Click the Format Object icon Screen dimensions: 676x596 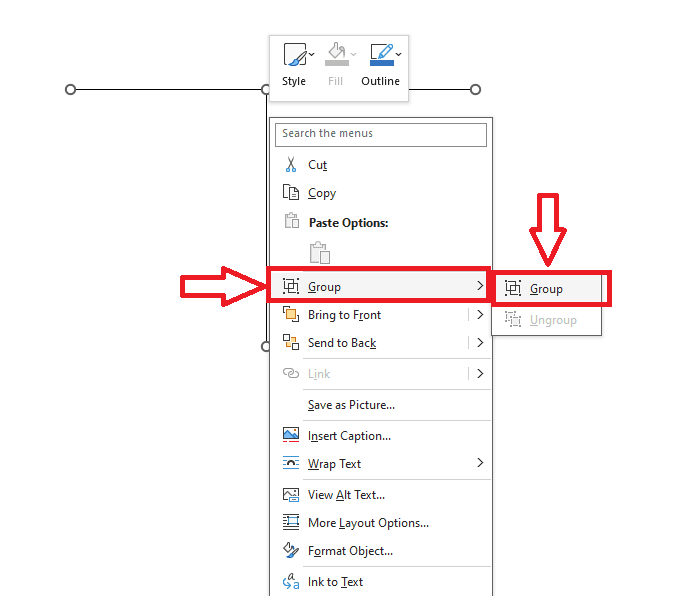click(291, 550)
